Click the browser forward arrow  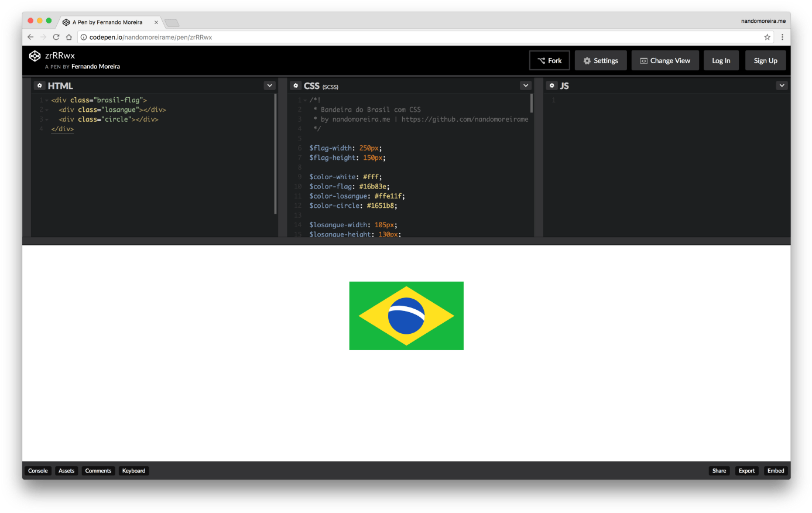(43, 37)
